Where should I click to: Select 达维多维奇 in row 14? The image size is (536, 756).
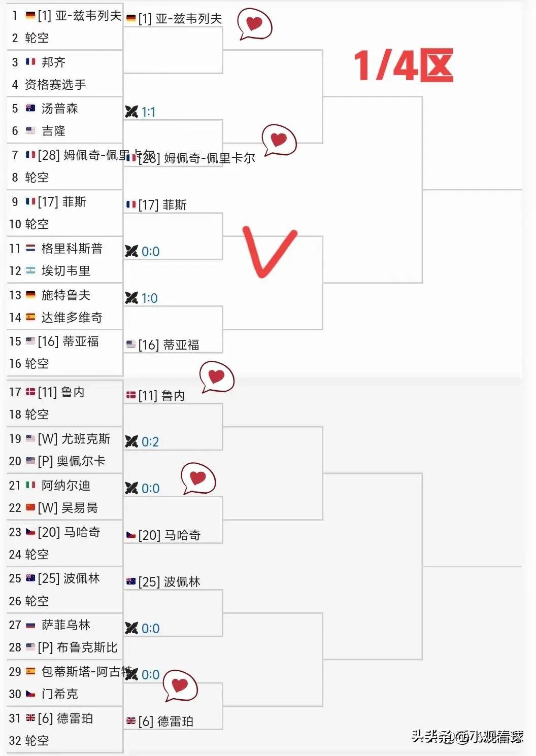pyautogui.click(x=72, y=317)
